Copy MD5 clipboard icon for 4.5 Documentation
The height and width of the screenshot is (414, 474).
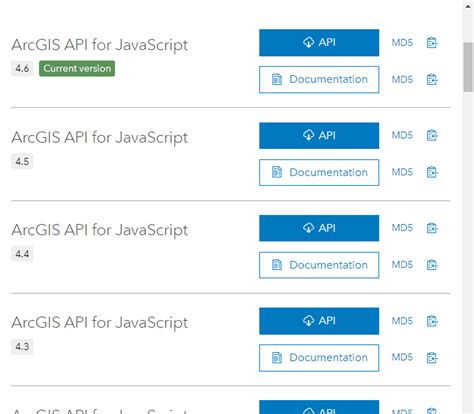pyautogui.click(x=432, y=172)
